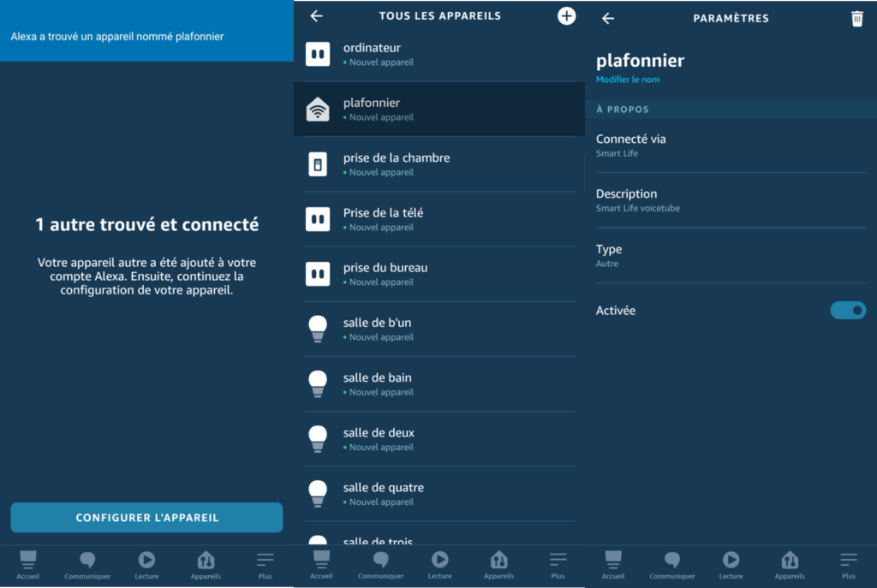The image size is (877, 588).
Task: Select plafonnier device row
Action: (x=439, y=110)
